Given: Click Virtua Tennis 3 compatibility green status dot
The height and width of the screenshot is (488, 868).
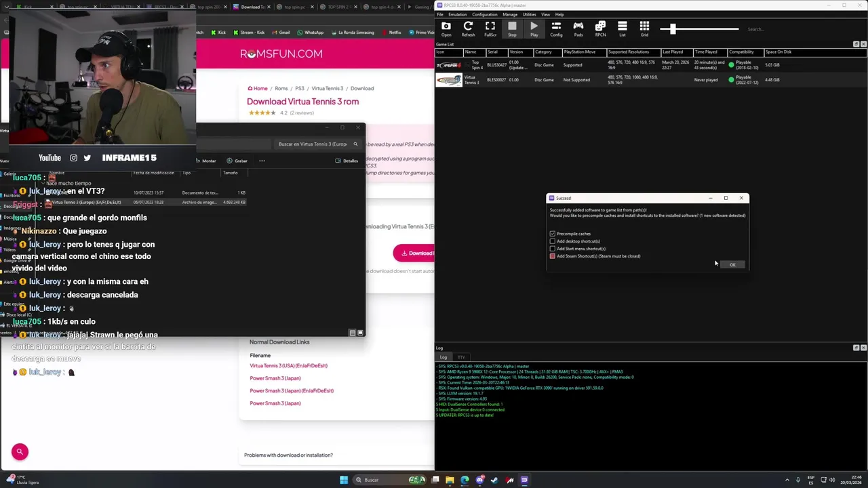Looking at the screenshot, I should tap(731, 79).
